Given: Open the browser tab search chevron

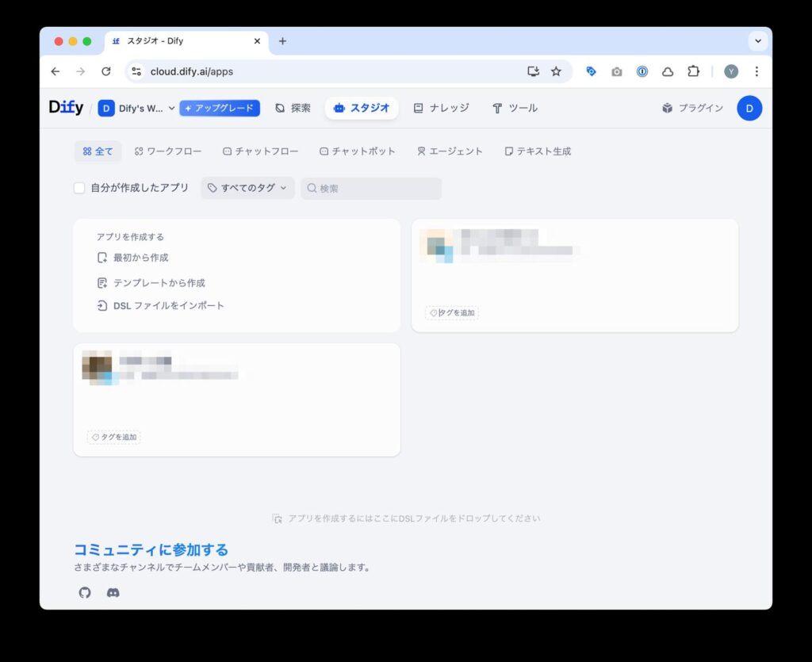Looking at the screenshot, I should (x=758, y=40).
